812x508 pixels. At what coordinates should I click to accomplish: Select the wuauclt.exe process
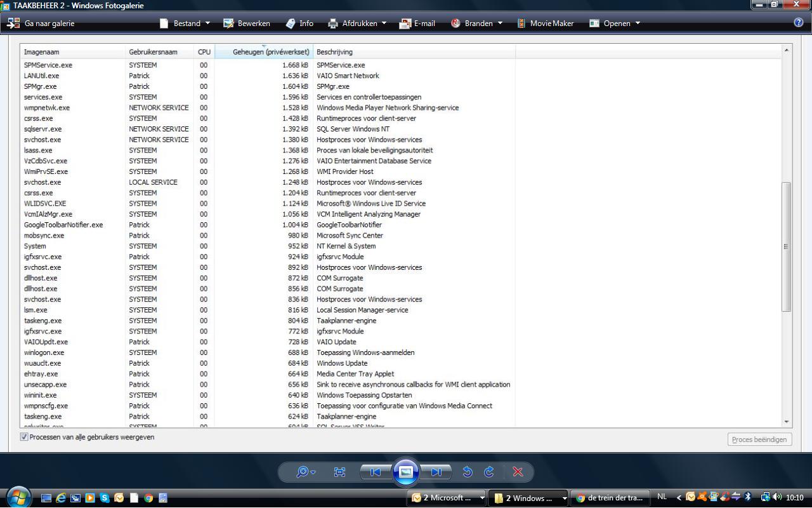(x=43, y=363)
